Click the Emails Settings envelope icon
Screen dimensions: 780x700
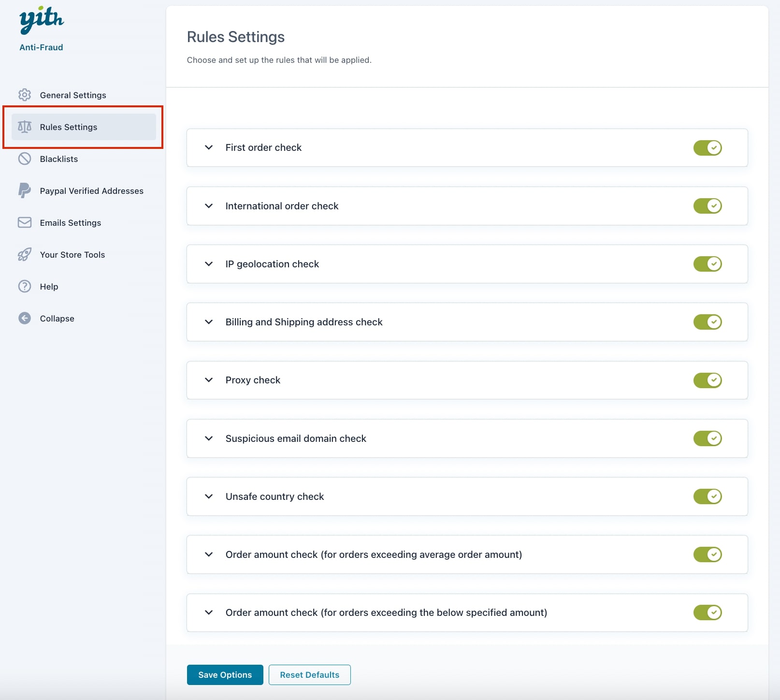25,222
